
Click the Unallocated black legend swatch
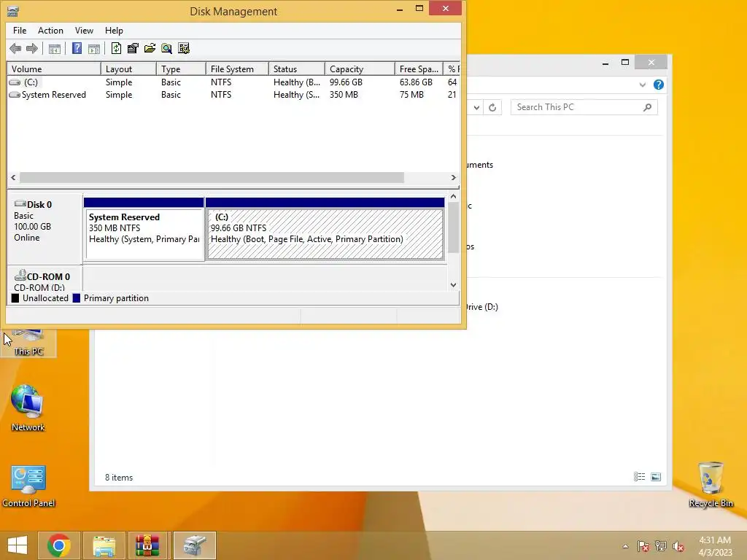(15, 298)
